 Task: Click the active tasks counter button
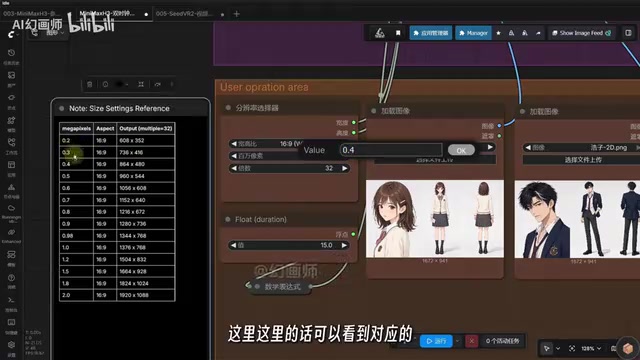tap(502, 341)
